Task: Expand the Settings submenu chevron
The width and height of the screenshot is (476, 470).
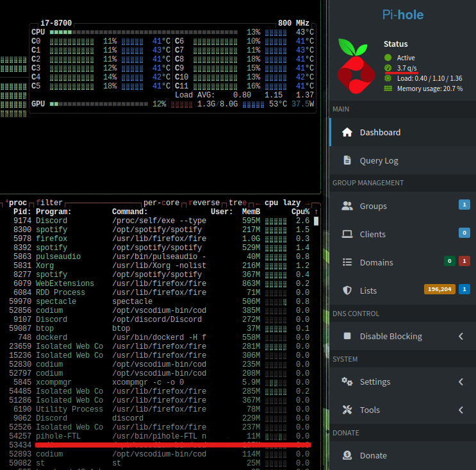Action: point(461,382)
